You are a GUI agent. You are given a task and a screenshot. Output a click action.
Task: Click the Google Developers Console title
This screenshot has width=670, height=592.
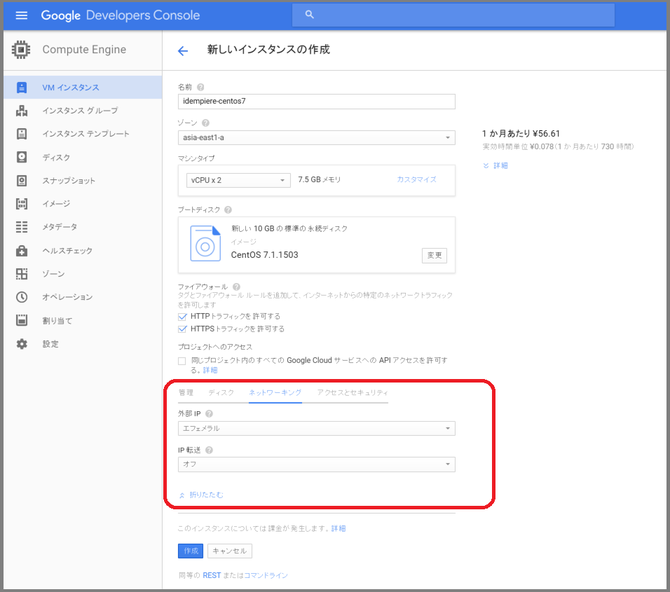click(120, 15)
